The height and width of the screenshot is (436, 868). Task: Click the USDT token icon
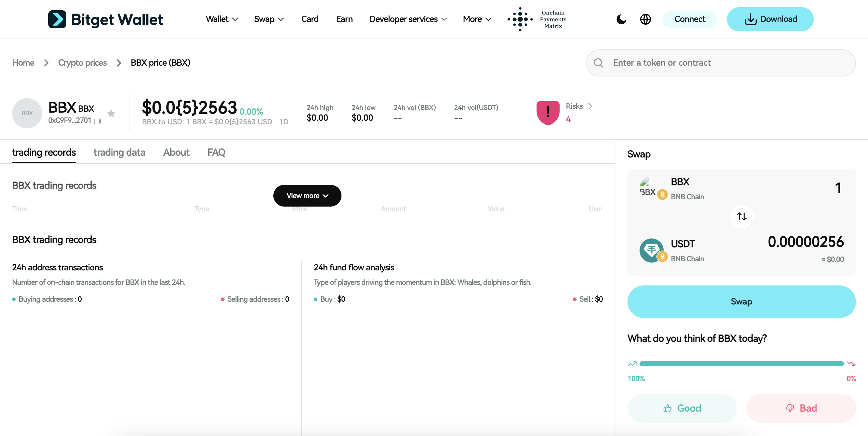[x=651, y=250]
